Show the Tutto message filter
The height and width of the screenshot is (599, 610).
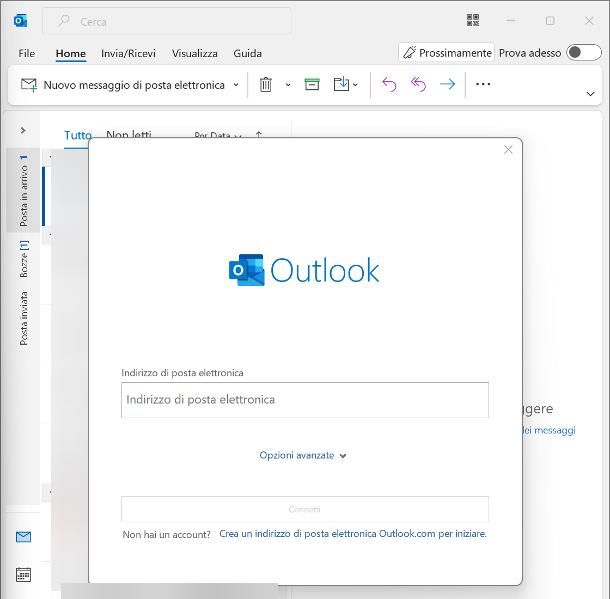click(78, 135)
